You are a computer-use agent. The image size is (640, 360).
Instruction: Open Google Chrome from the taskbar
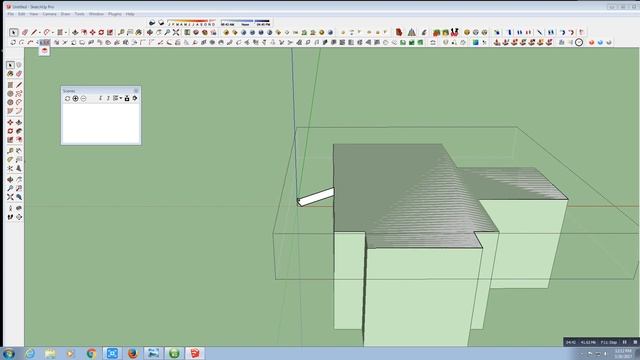(x=91, y=353)
